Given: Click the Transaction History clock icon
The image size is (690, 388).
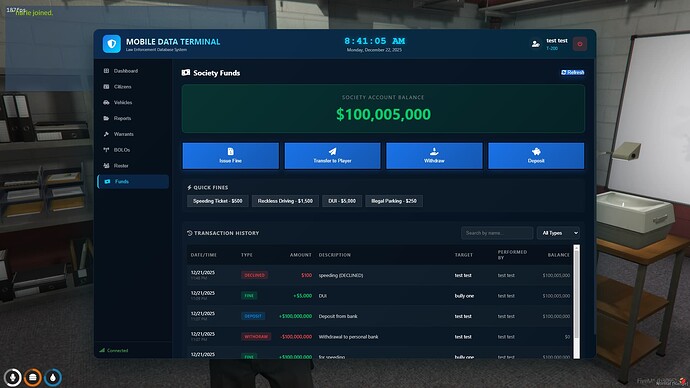Looking at the screenshot, I should 190,233.
